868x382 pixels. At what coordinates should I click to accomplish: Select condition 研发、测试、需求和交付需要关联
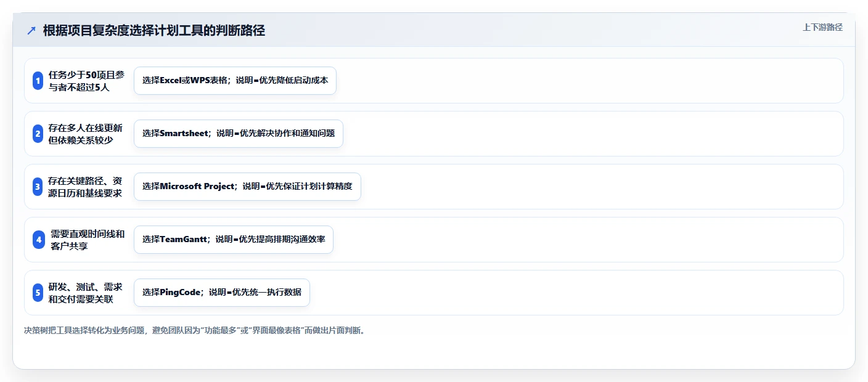(85, 293)
